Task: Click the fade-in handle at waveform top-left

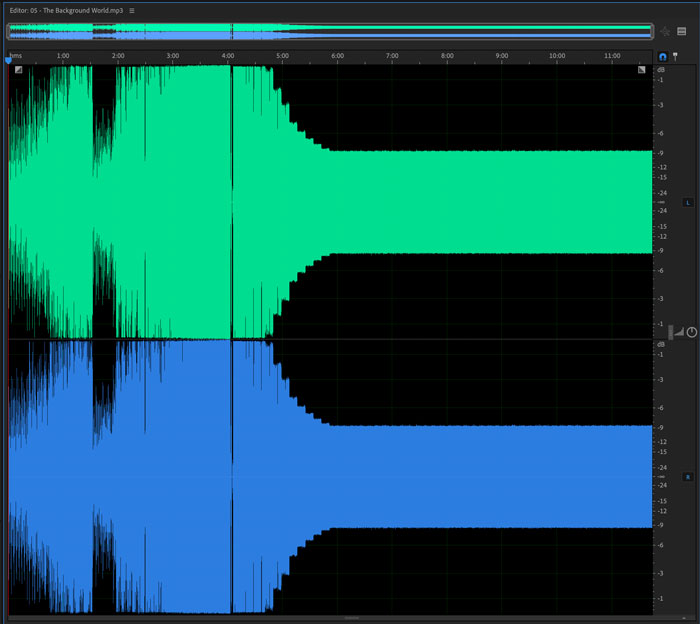Action: point(18,70)
